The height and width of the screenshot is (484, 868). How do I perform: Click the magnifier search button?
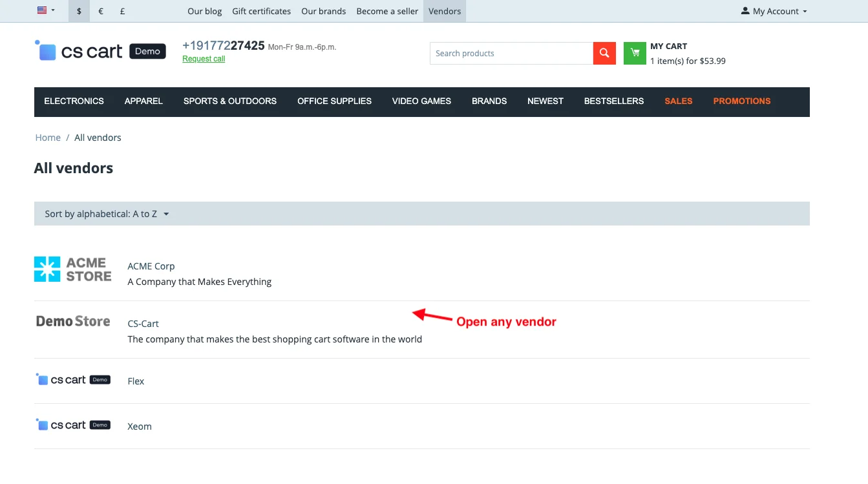(x=604, y=54)
